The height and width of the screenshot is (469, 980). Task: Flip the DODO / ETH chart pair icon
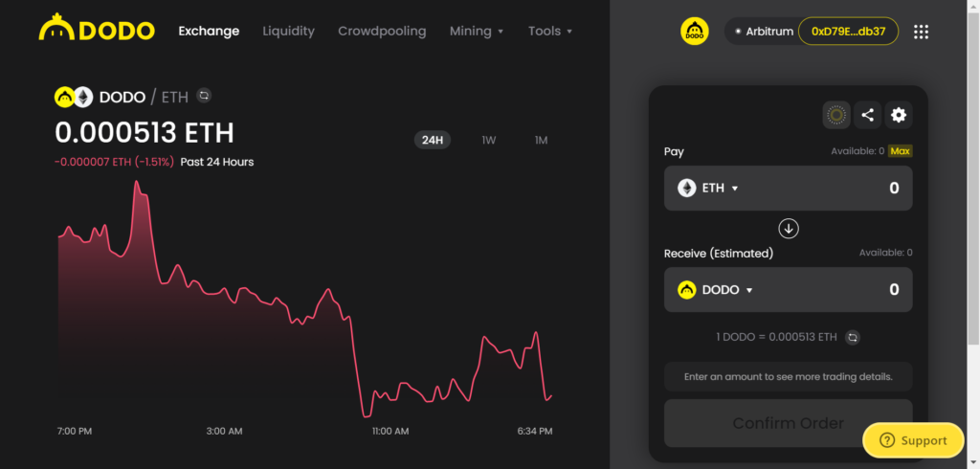coord(204,96)
